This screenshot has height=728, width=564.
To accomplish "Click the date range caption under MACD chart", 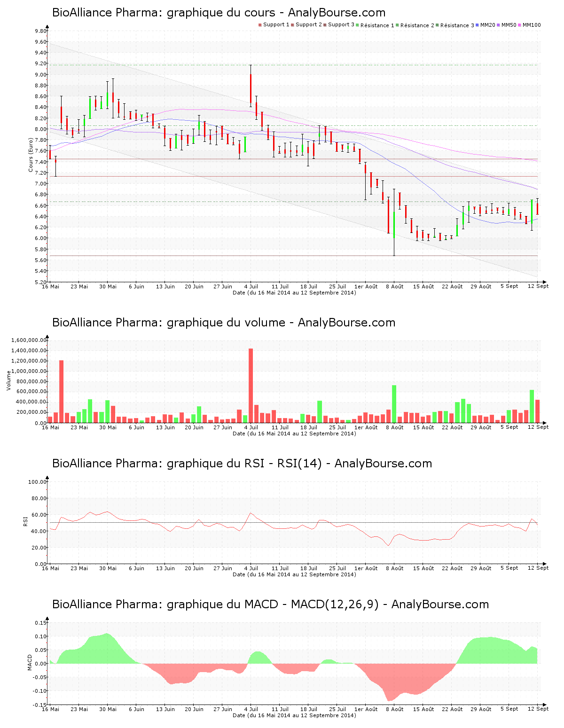I will (294, 715).
